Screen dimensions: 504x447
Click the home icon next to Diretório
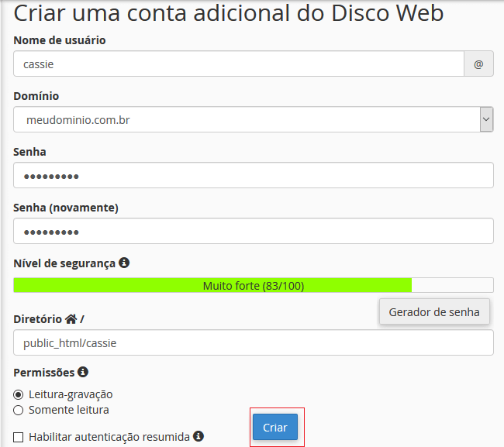point(71,318)
